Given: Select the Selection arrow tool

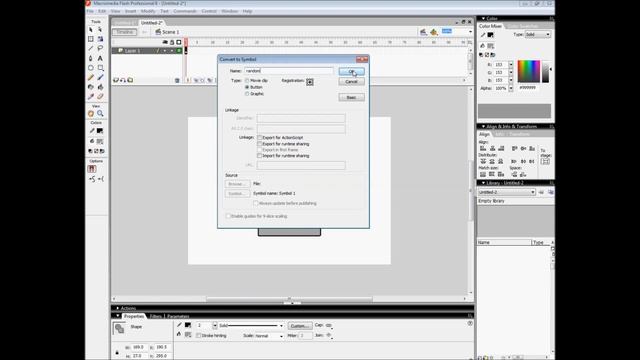Looking at the screenshot, I should coord(91,29).
